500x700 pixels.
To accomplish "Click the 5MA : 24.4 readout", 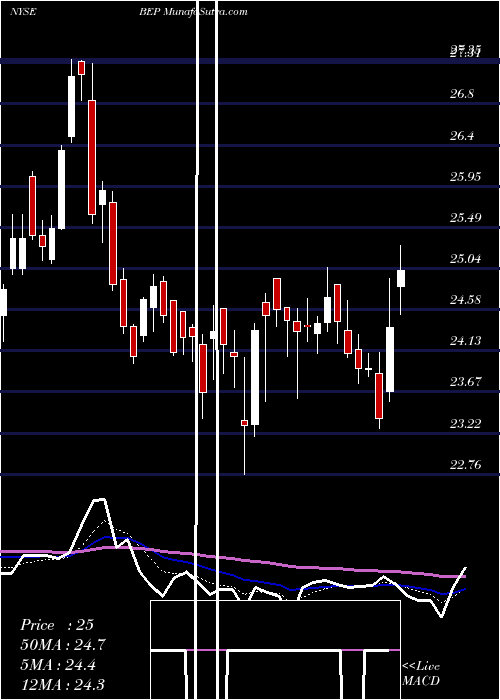I will tap(58, 665).
